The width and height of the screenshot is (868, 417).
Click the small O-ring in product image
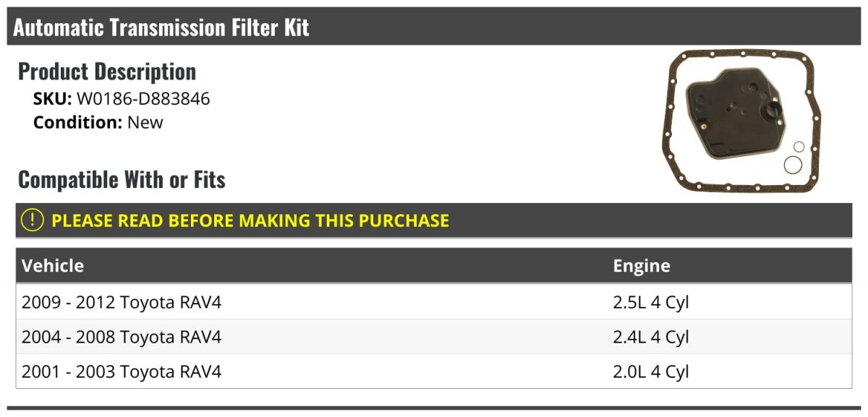(x=799, y=147)
